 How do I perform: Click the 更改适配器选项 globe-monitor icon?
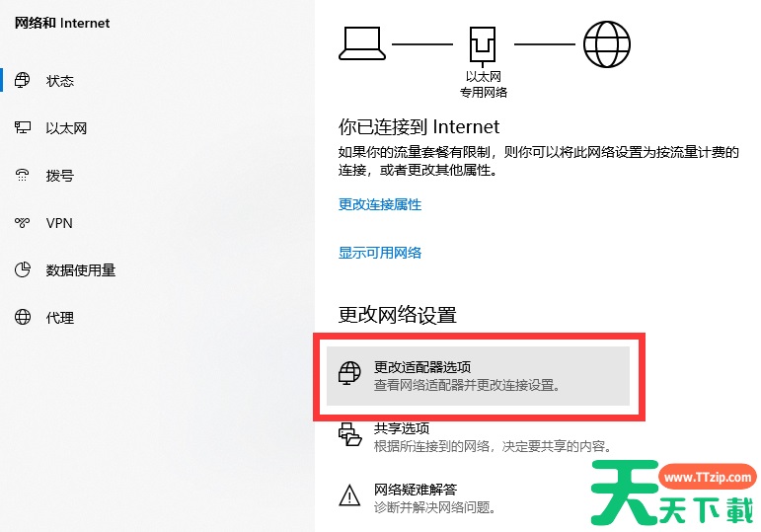point(349,373)
